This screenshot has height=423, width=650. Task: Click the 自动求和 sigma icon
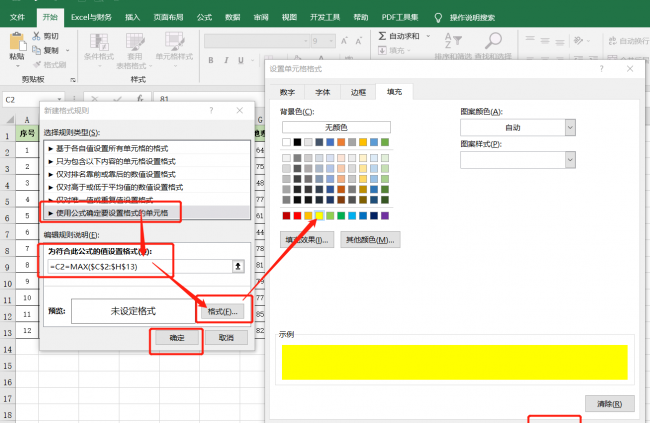[382, 36]
